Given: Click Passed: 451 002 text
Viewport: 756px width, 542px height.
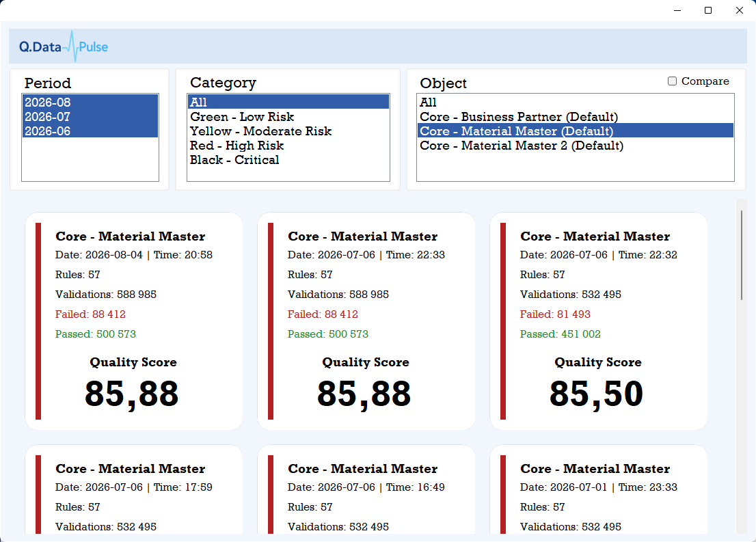Looking at the screenshot, I should coord(561,334).
